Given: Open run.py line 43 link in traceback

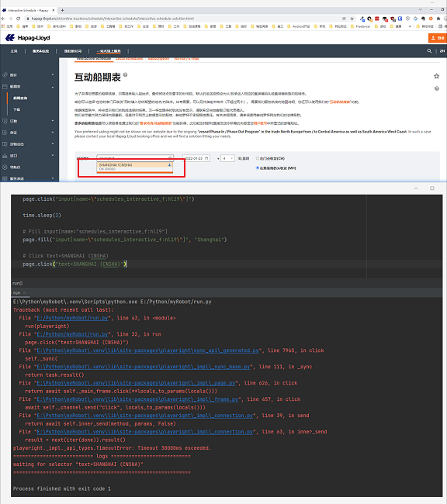Looking at the screenshot, I should click(72, 318).
